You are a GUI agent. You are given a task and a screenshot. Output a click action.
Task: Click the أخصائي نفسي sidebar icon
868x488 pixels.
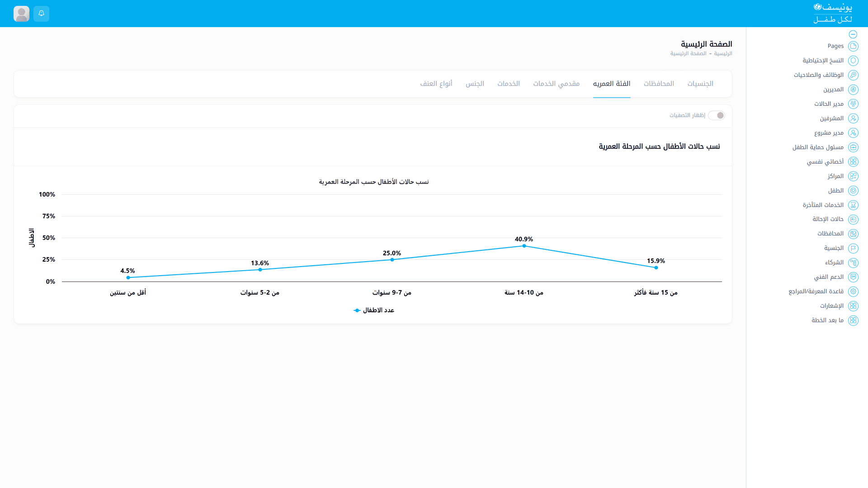[853, 162]
